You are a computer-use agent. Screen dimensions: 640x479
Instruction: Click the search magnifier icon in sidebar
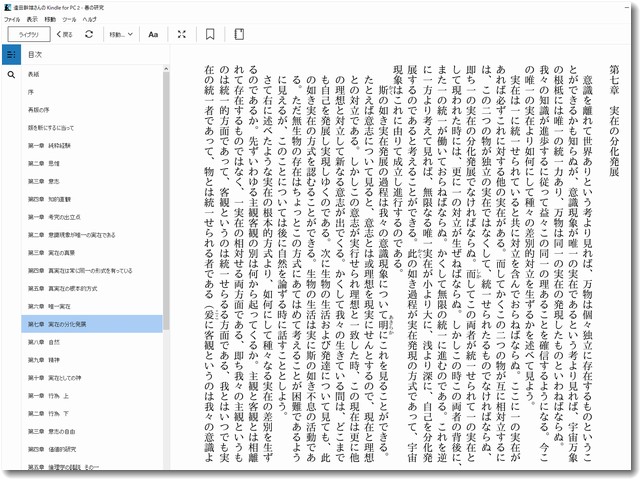(11, 74)
